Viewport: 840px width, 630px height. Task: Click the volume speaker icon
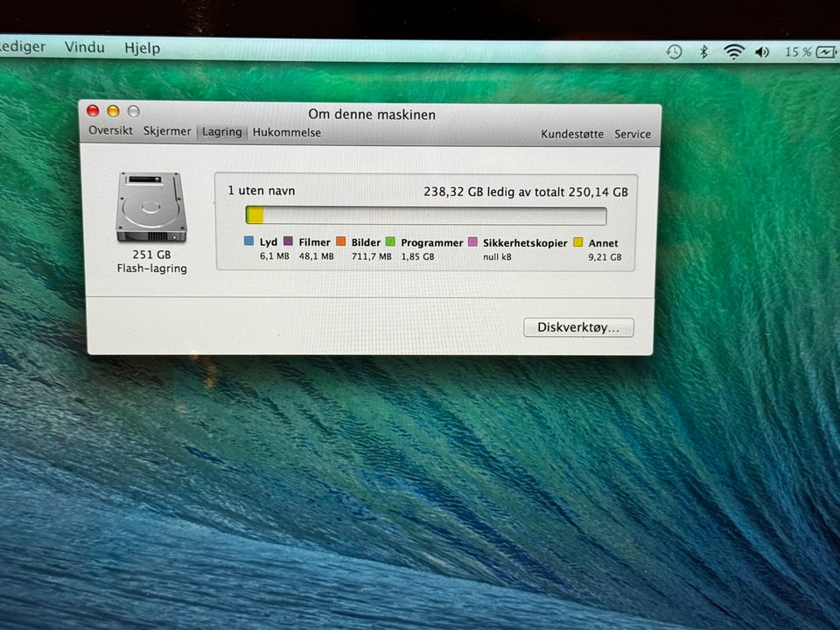(762, 52)
